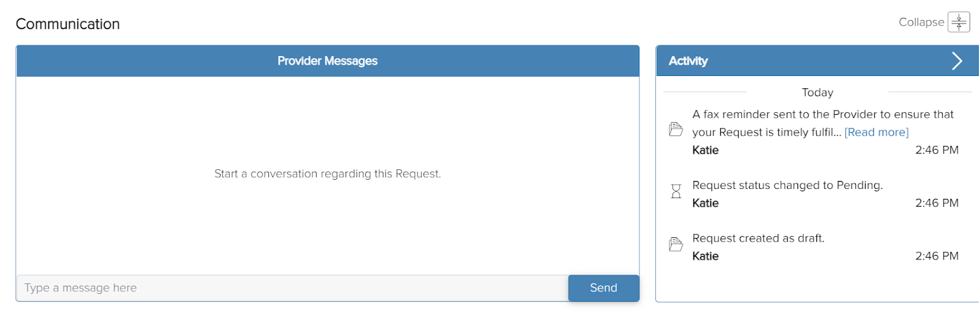This screenshot has height=314, width=980.
Task: Select the fax reminder activity entry text
Action: coord(823,123)
